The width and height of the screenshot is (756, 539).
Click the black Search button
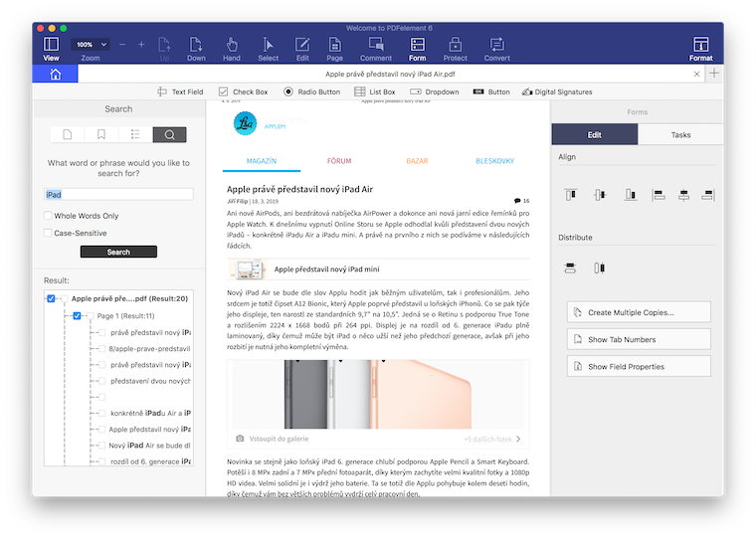pyautogui.click(x=118, y=252)
